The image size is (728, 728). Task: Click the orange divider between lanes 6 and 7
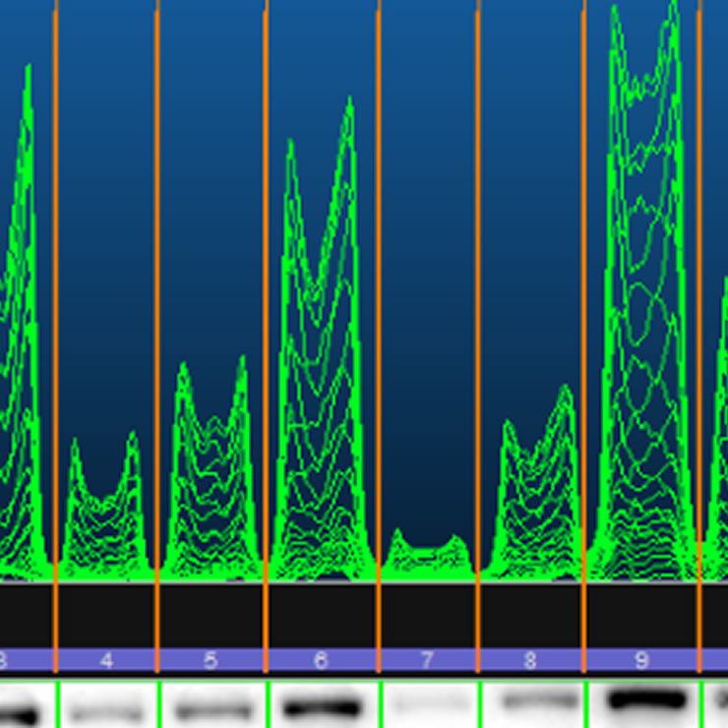point(379,295)
